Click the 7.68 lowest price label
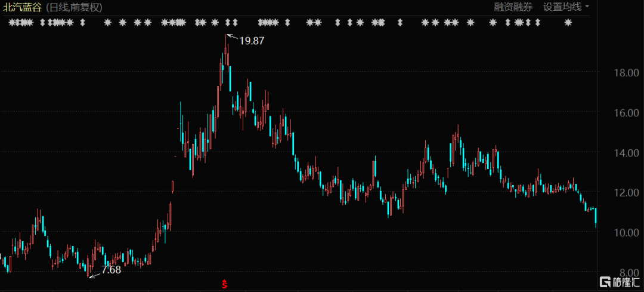 (x=112, y=270)
